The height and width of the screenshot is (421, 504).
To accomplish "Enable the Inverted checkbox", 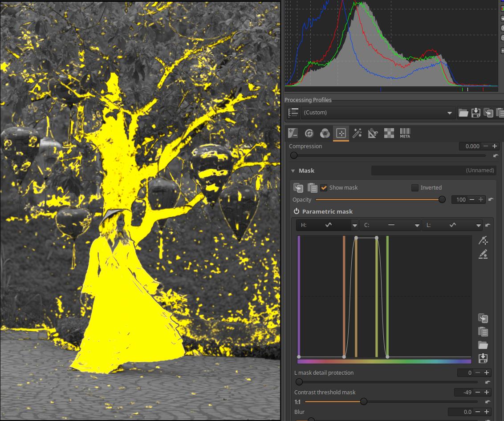I will [x=415, y=188].
